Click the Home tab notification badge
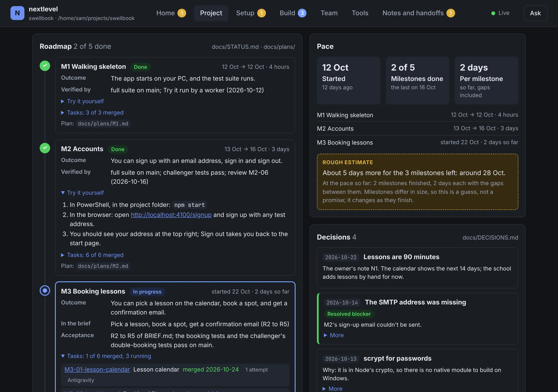 click(x=182, y=13)
